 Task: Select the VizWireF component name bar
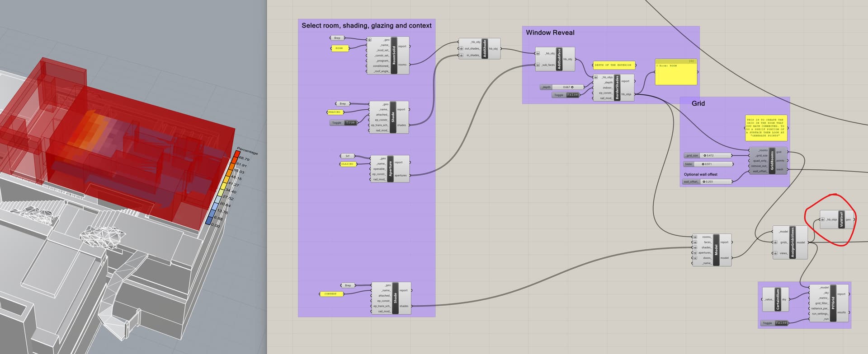coord(841,219)
